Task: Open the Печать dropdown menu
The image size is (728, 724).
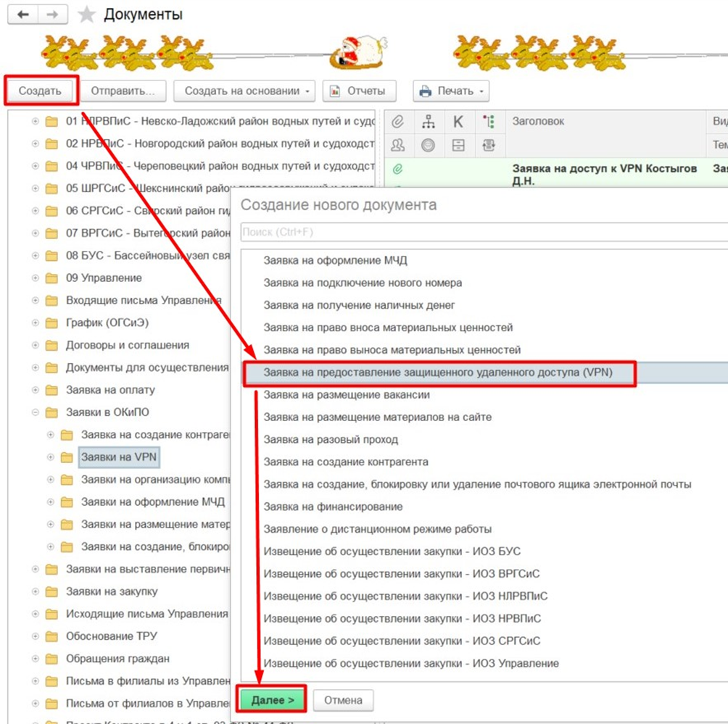Action: [451, 91]
